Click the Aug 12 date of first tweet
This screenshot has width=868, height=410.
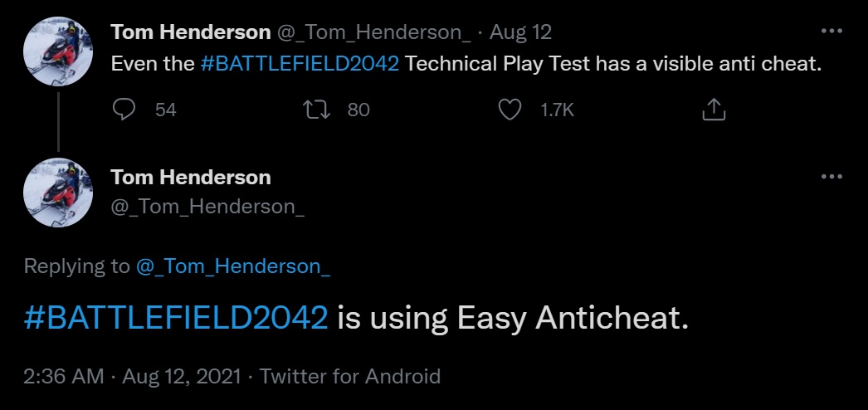pos(520,32)
